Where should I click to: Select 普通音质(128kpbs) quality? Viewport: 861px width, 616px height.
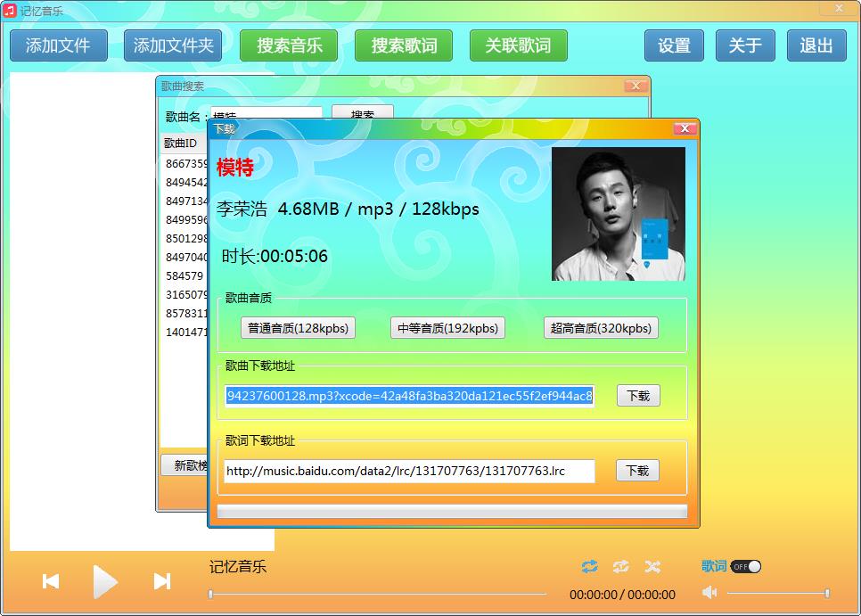298,328
